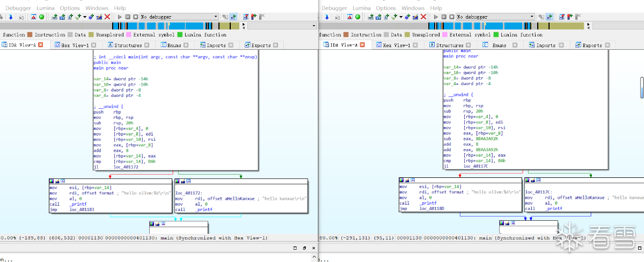Screen dimensions: 644x262
Task: Click vertical scrollbar in right IDA view
Action: (641, 88)
